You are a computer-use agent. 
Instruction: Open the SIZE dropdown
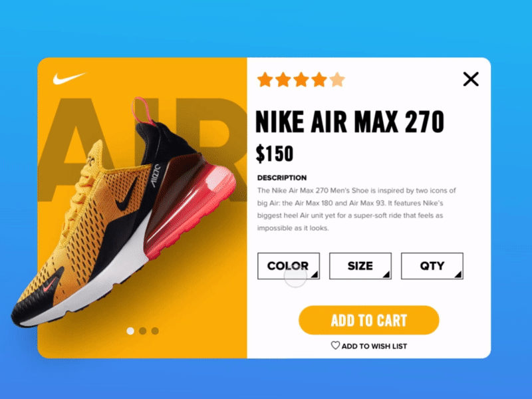click(360, 266)
